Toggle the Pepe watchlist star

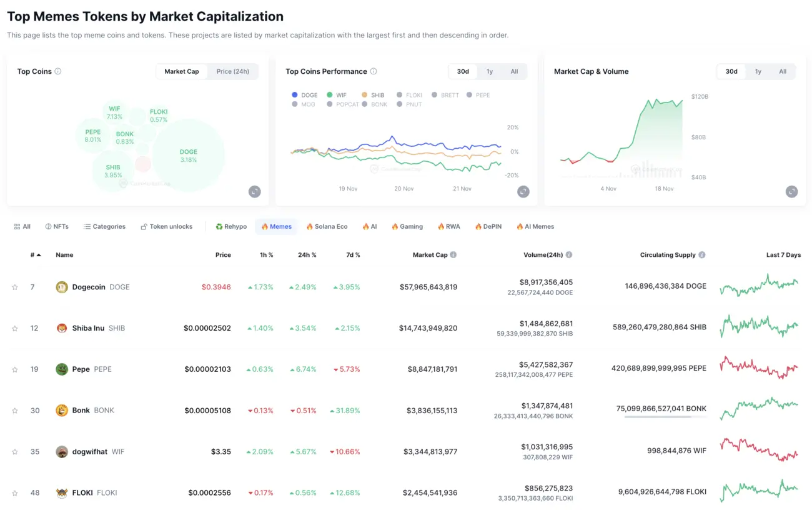tap(15, 370)
